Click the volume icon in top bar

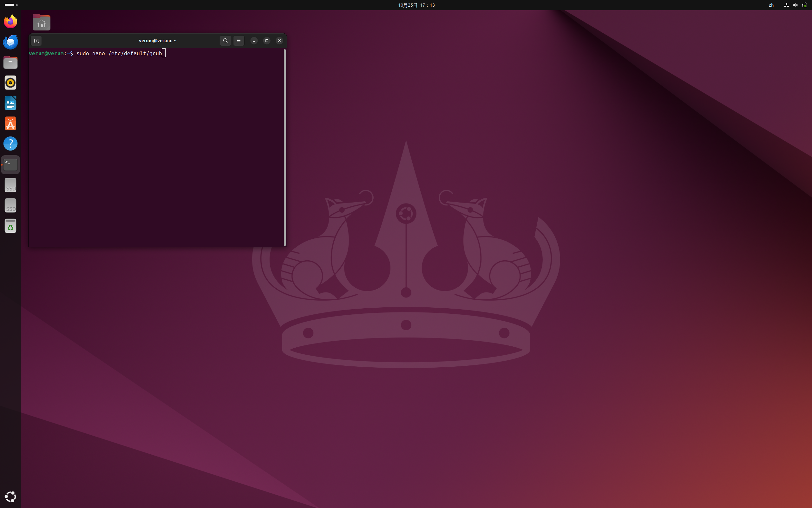(795, 5)
